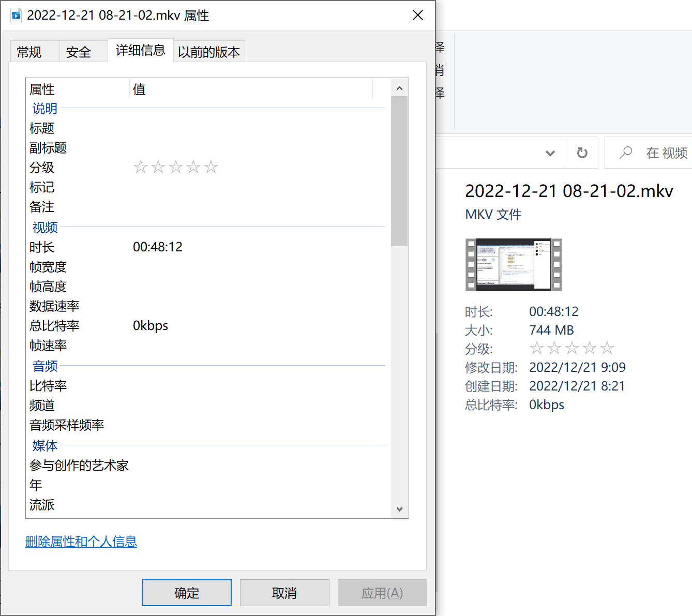
Task: Click the refresh icon in Explorer toolbar
Action: click(x=582, y=153)
